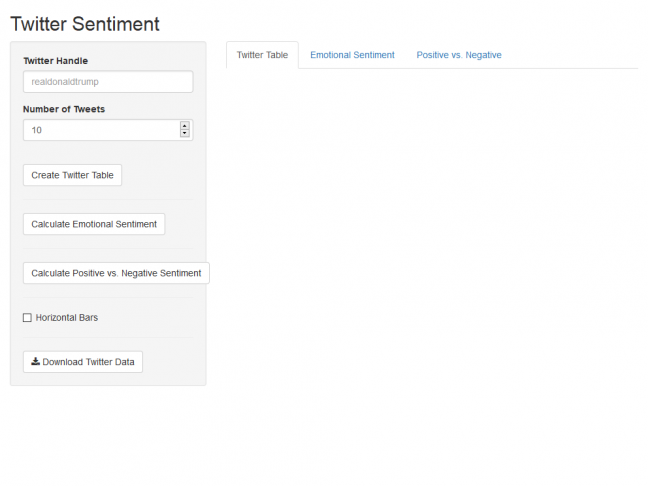Click the Horizontal Bars label text

[67, 317]
